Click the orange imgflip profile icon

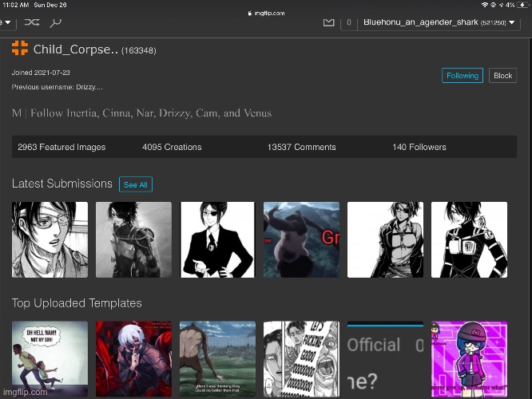coord(20,48)
